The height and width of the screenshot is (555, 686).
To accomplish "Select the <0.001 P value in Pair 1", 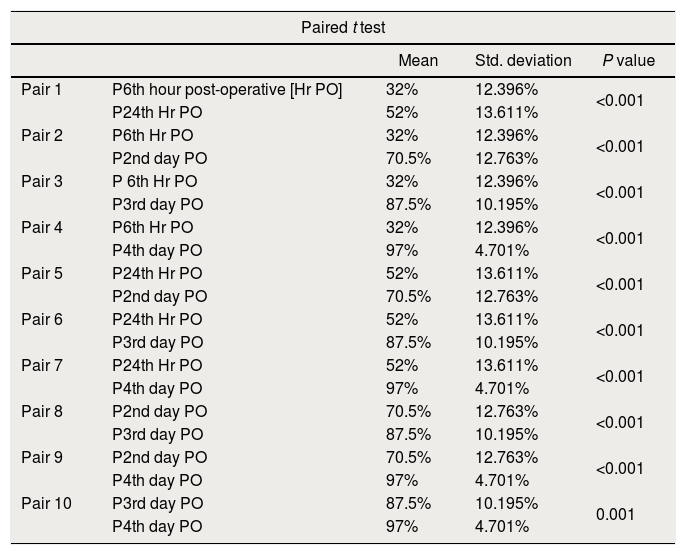I will tap(620, 101).
